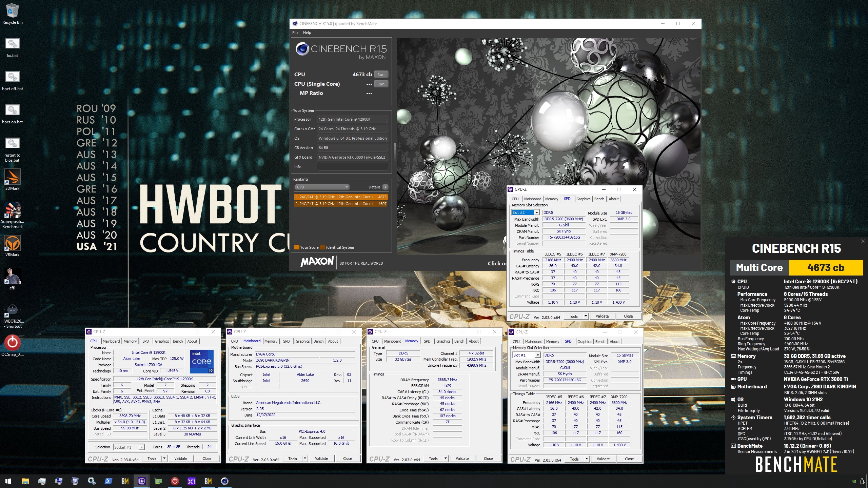Switch to Cinebench taskbar icon
The height and width of the screenshot is (488, 868).
pyautogui.click(x=224, y=481)
